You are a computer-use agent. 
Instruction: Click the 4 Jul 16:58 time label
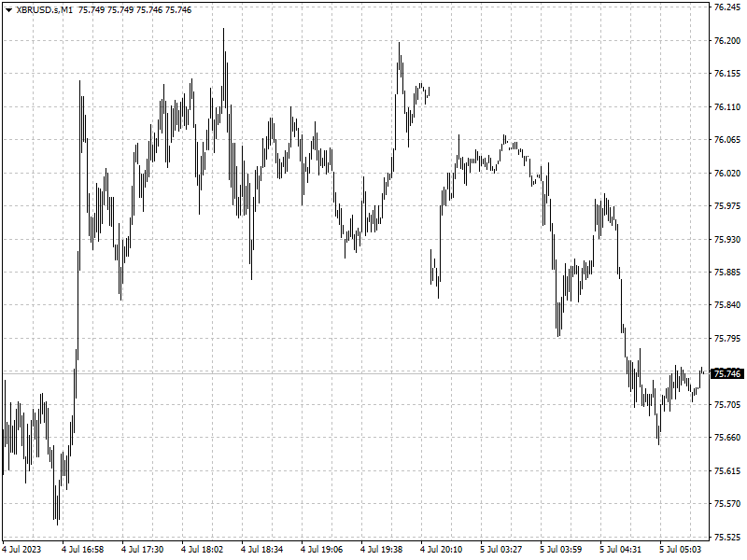point(83,550)
